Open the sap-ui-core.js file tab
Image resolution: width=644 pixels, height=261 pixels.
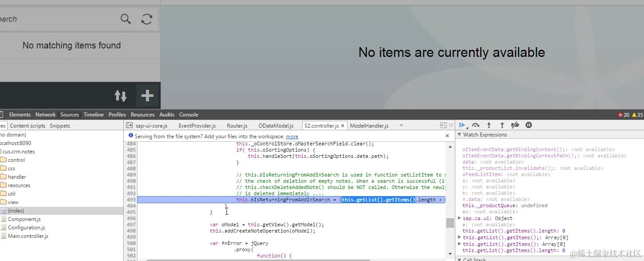[151, 126]
